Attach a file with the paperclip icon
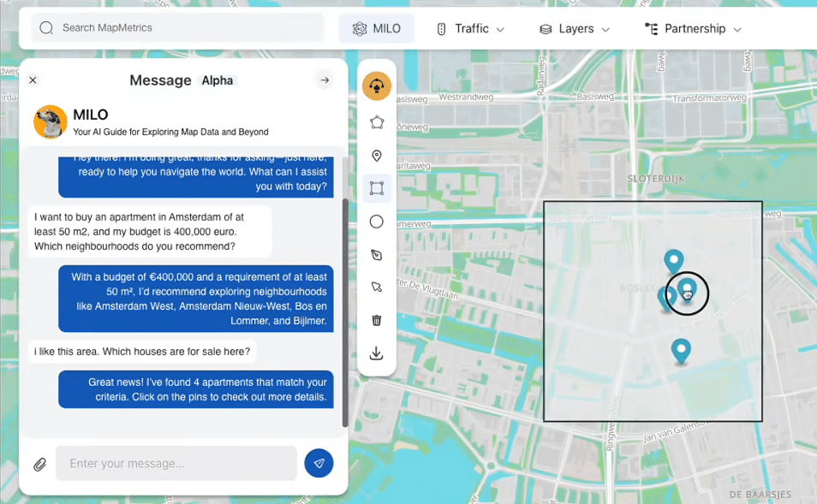This screenshot has width=817, height=504. pos(40,464)
